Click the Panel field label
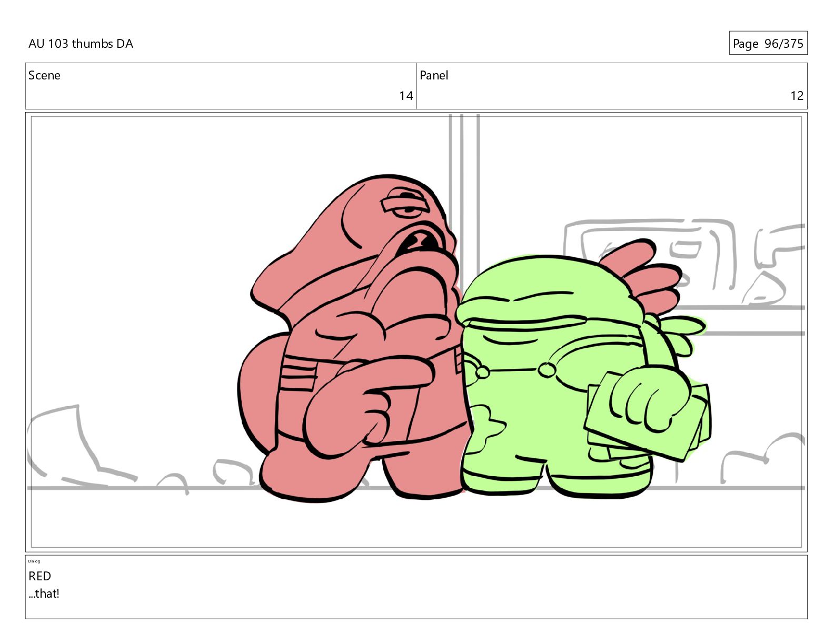Screen dimensions: 834x644 click(x=434, y=75)
